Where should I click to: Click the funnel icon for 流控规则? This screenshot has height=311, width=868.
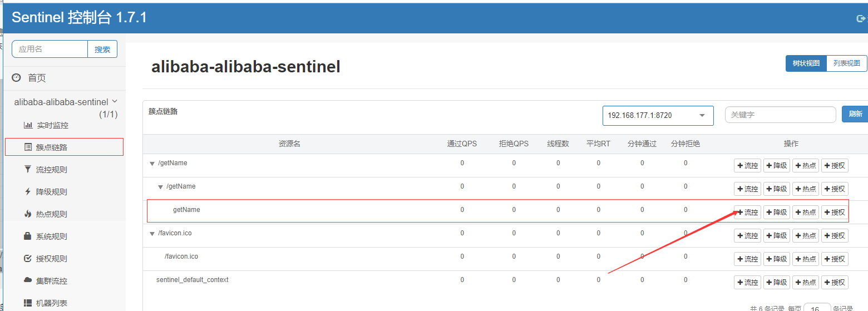click(28, 170)
